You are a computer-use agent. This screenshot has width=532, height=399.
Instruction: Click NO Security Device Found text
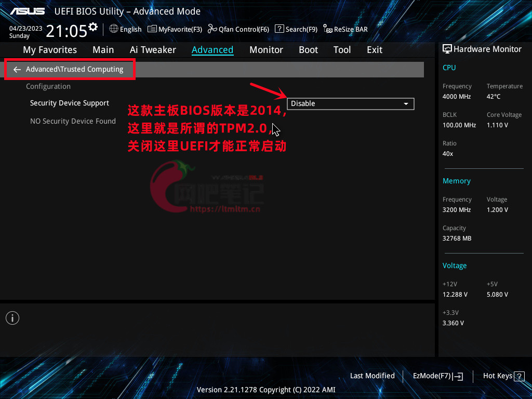click(73, 121)
